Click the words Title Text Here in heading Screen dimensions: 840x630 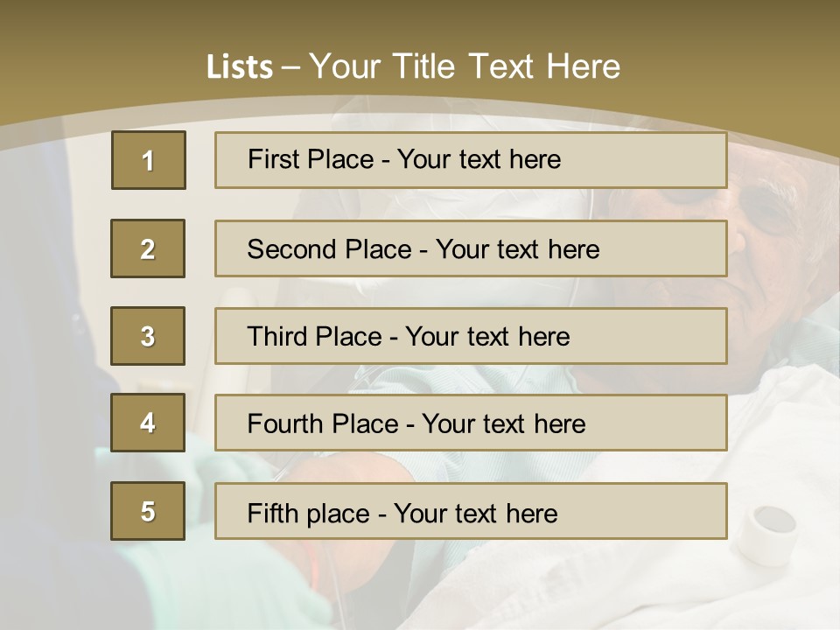507,66
